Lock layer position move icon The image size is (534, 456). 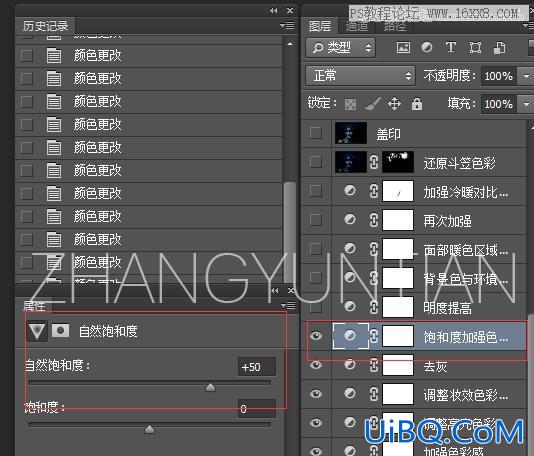click(394, 104)
